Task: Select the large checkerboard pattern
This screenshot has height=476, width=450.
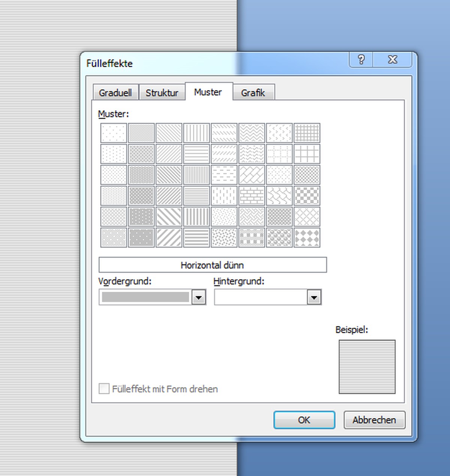Action: (307, 196)
